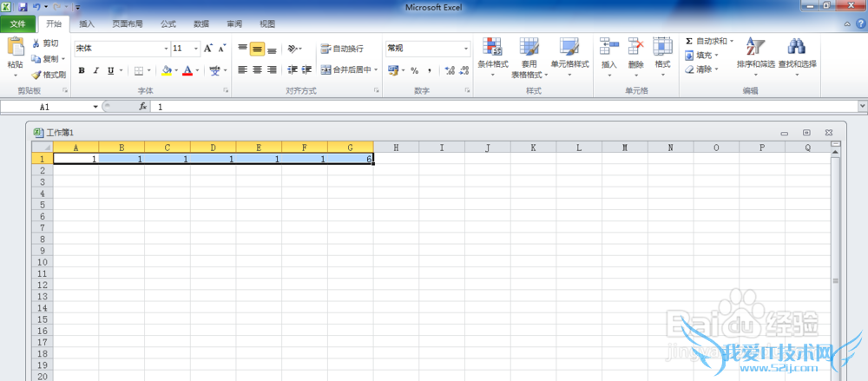868x381 pixels.
Task: Switch to Insert (插入) ribbon tab
Action: tap(87, 23)
